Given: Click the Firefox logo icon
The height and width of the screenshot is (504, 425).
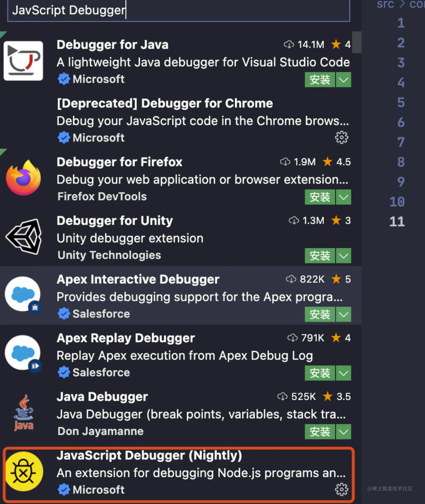Looking at the screenshot, I should click(23, 178).
